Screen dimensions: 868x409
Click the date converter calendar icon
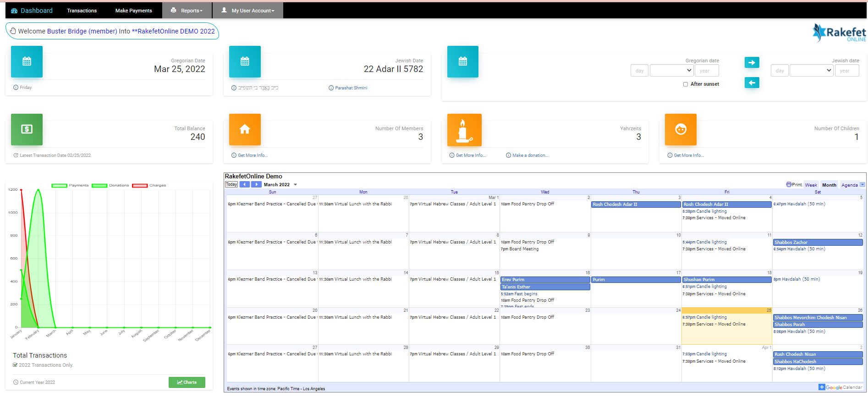point(463,61)
